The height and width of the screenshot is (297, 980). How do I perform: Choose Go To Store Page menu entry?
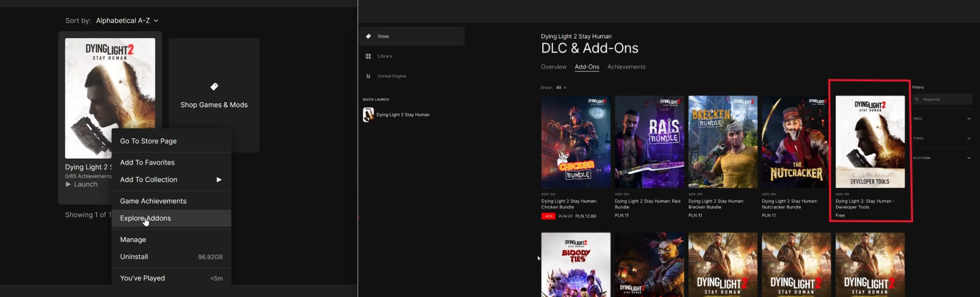point(148,141)
